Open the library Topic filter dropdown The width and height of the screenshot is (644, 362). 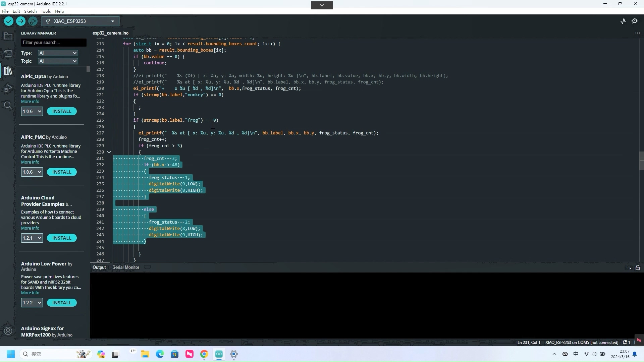(x=58, y=61)
